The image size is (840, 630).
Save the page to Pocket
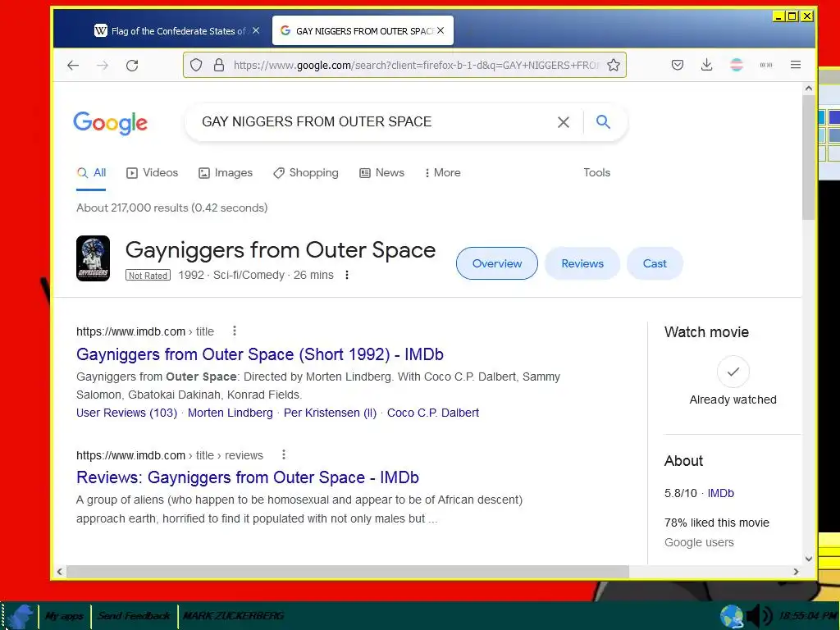pos(677,66)
